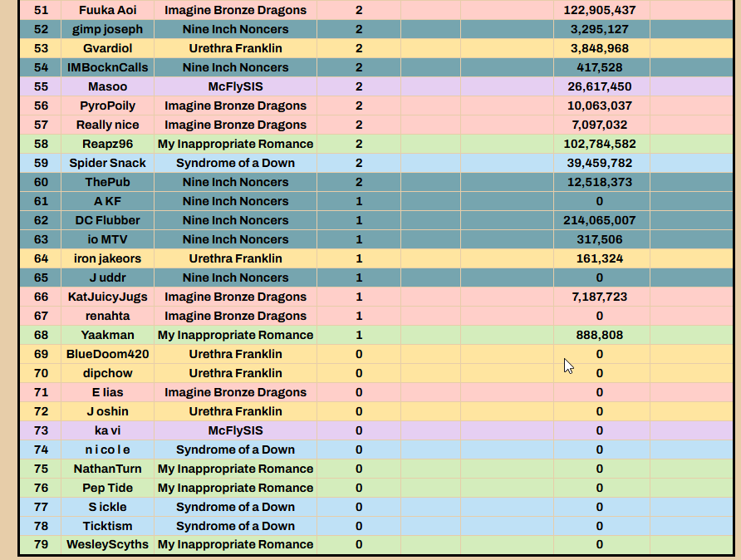Click rank number 51

tap(41, 10)
